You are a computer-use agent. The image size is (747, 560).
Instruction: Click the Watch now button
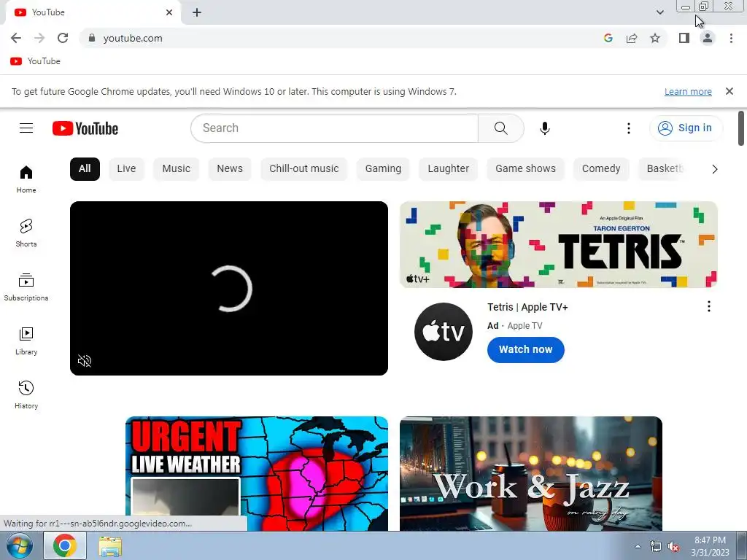525,350
